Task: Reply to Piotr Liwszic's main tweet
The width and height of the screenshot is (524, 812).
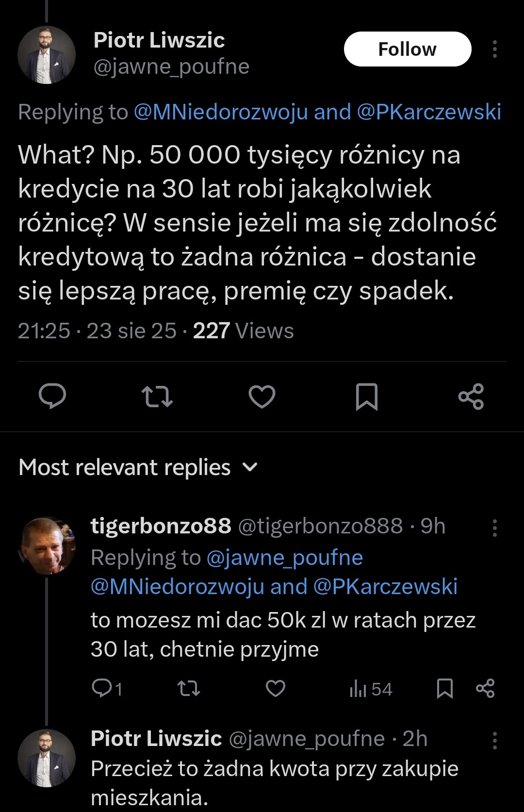Action: (x=52, y=396)
